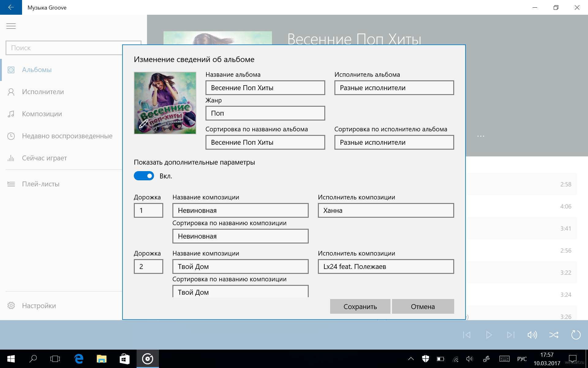Viewport: 588px width, 368px height.
Task: Edit the Жанр field containing Поп
Action: click(x=265, y=113)
